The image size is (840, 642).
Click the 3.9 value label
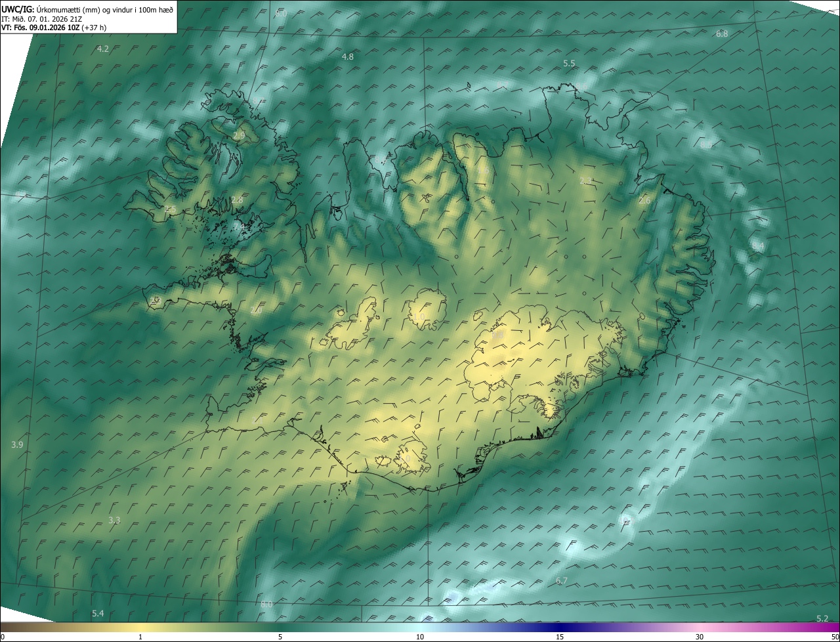coord(18,445)
